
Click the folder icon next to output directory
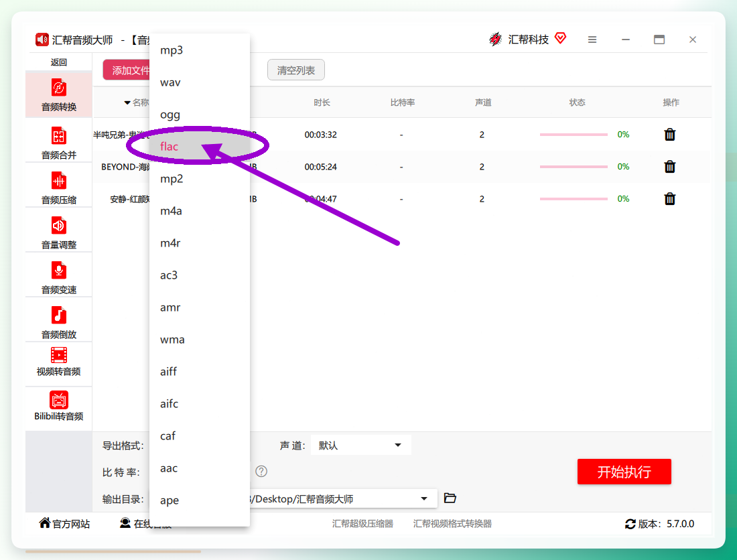450,498
